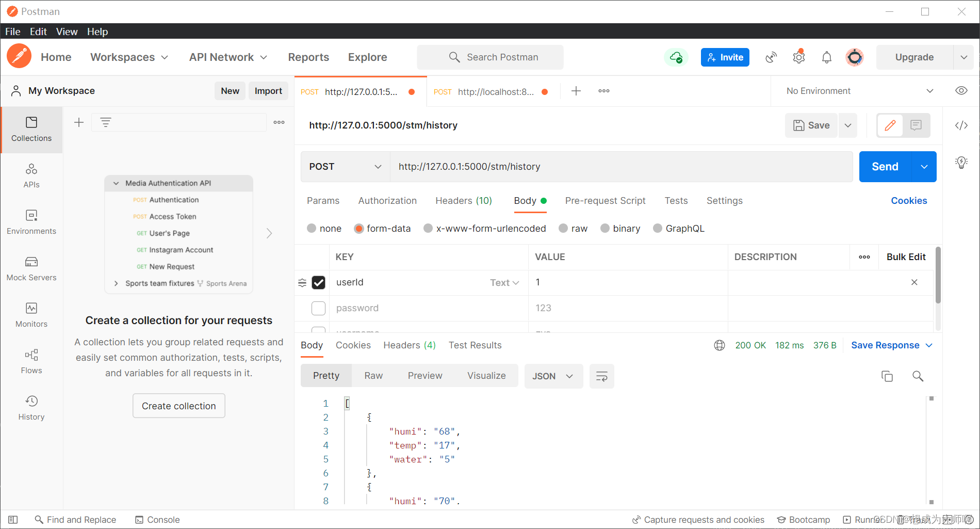Viewport: 980px width, 529px height.
Task: Click the comments mode icon
Action: 916,125
